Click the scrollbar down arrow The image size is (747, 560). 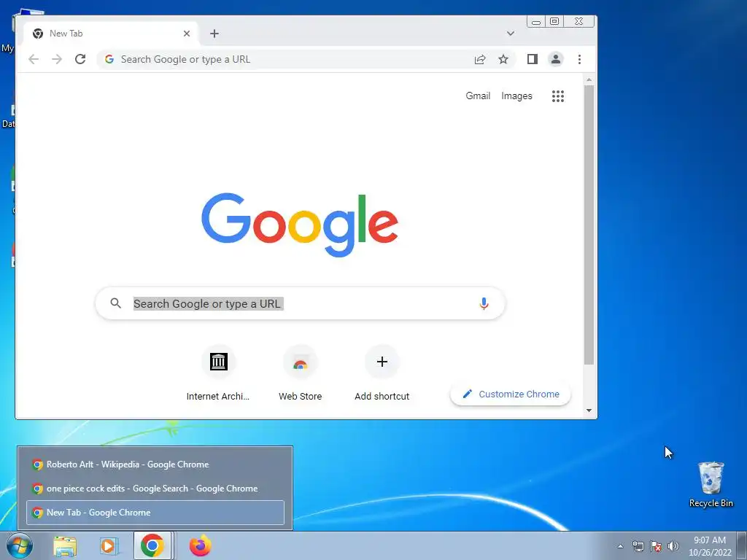point(589,411)
